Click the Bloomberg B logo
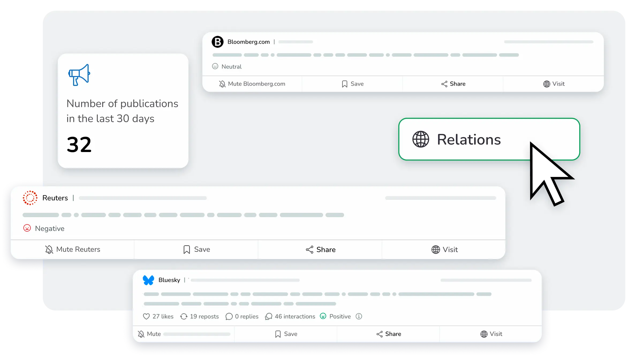The width and height of the screenshot is (636, 364). click(217, 42)
